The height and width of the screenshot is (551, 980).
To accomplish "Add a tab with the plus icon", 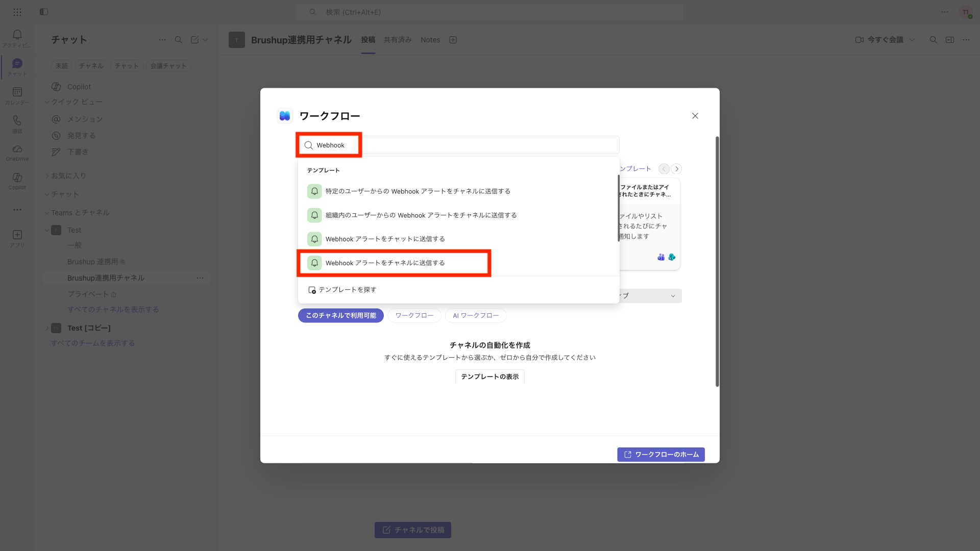I will click(x=453, y=40).
